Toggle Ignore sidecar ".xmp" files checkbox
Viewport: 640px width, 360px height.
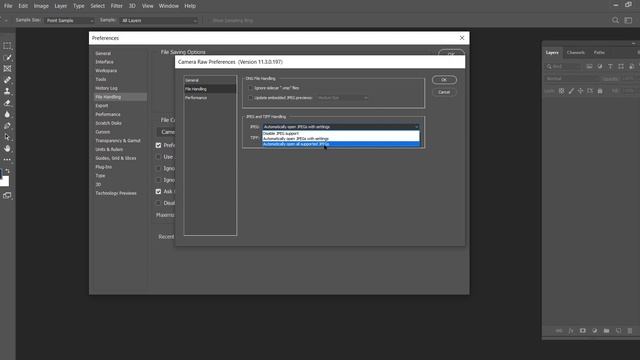[x=250, y=88]
